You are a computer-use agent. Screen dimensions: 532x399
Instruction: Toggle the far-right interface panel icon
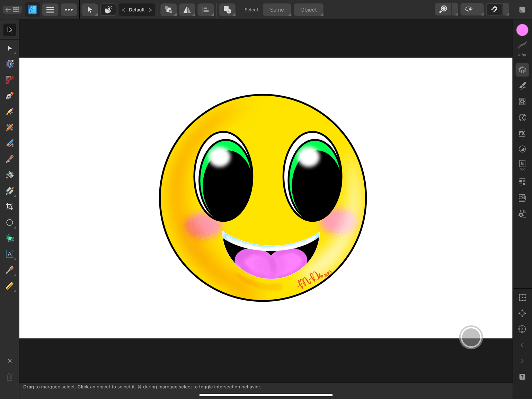(522, 10)
